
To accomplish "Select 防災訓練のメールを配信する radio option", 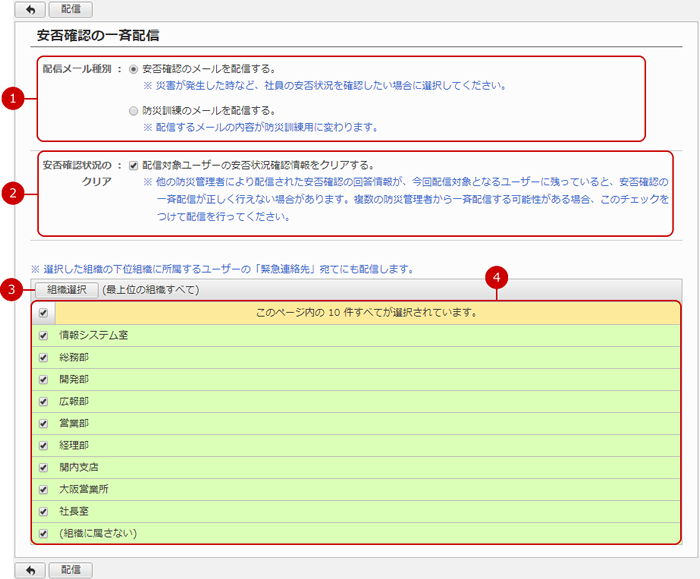I will [x=134, y=111].
